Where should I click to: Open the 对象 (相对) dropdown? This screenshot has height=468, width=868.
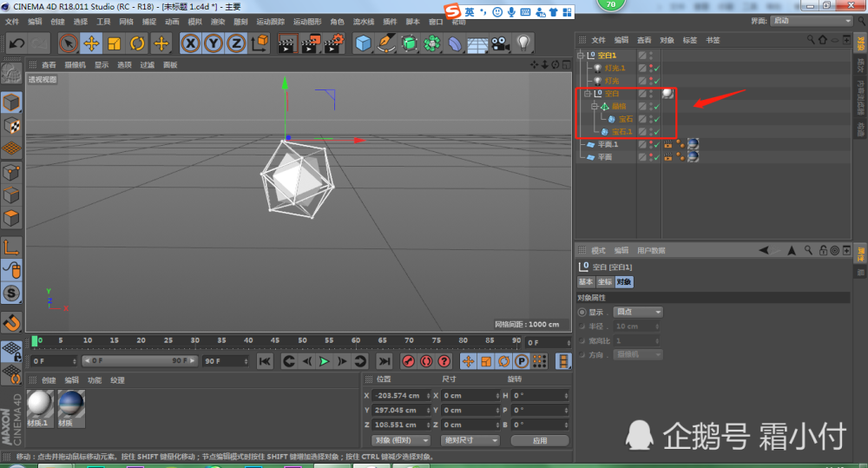[x=400, y=440]
